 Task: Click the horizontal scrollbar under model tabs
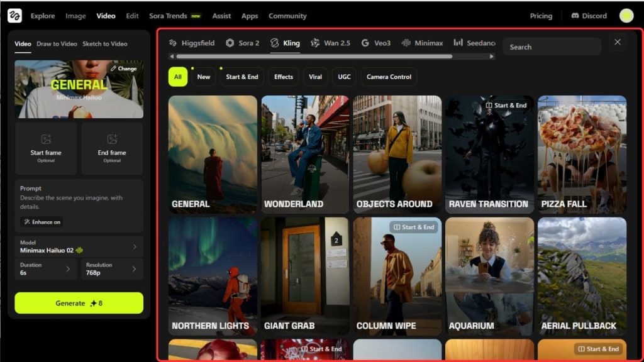click(313, 57)
